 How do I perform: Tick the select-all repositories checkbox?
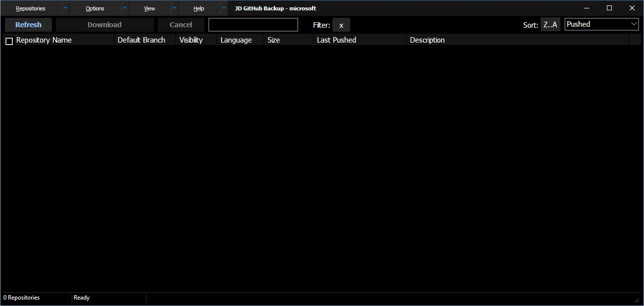(x=9, y=41)
